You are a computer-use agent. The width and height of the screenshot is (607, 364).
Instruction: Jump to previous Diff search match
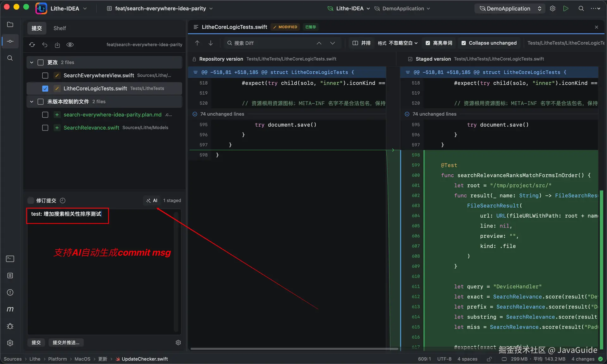319,43
